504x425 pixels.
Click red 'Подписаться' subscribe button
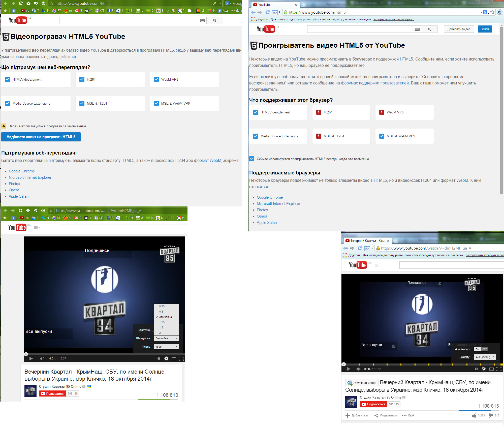coord(373,404)
